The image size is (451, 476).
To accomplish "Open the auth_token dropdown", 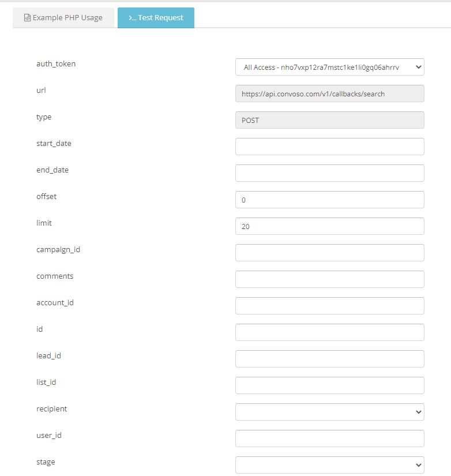I will pos(329,67).
